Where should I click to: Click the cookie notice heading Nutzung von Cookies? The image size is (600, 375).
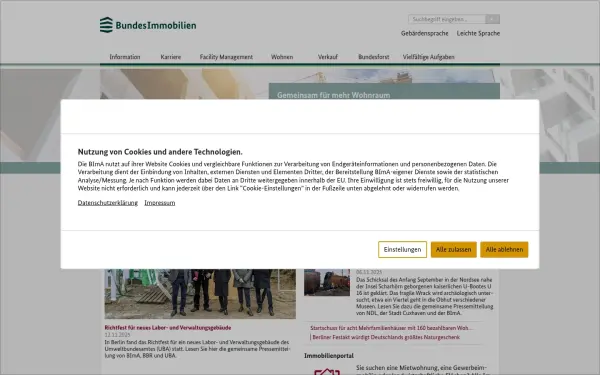[x=160, y=152]
